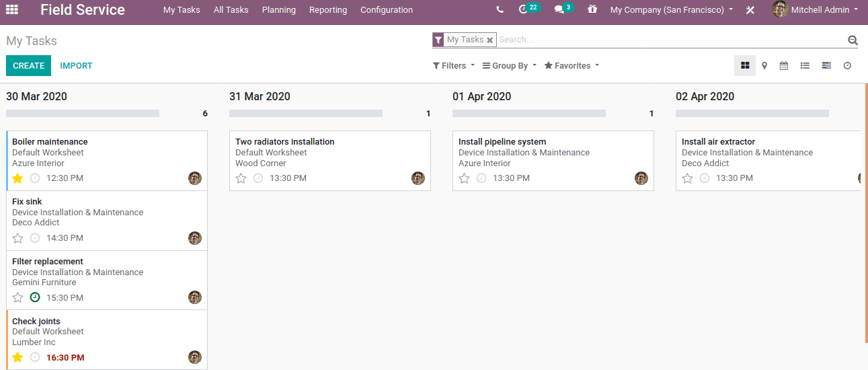This screenshot has width=868, height=370.
Task: Click the gift icon in top bar
Action: (x=592, y=9)
